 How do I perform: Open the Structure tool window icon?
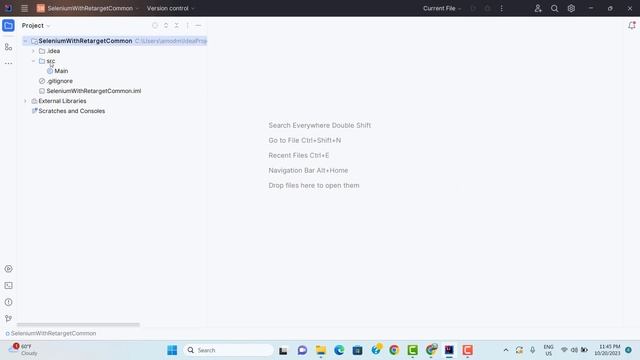(8, 47)
